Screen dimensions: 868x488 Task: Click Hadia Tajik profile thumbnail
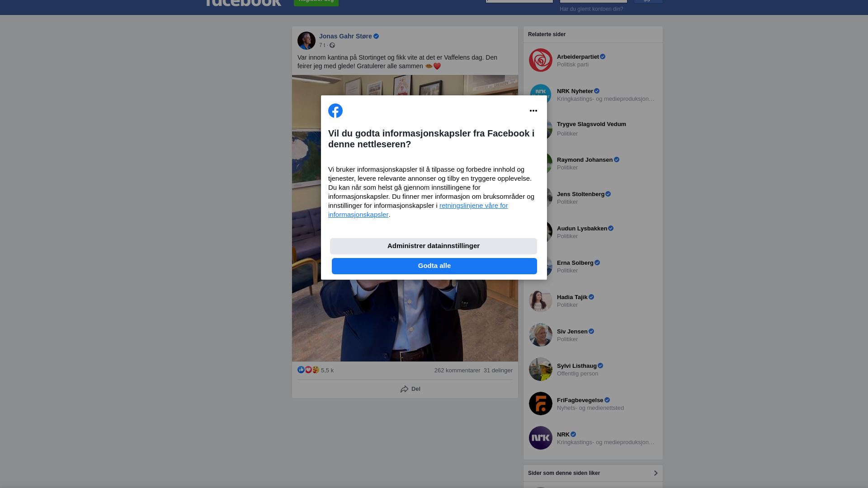(541, 300)
